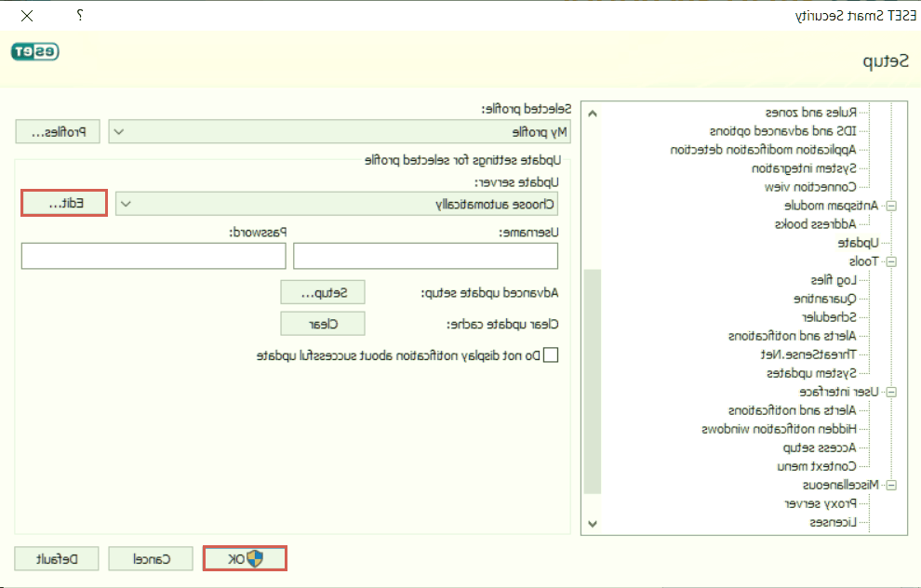Screen dimensions: 921x588
Task: Clear the update cache with Clear button
Action: pos(323,324)
